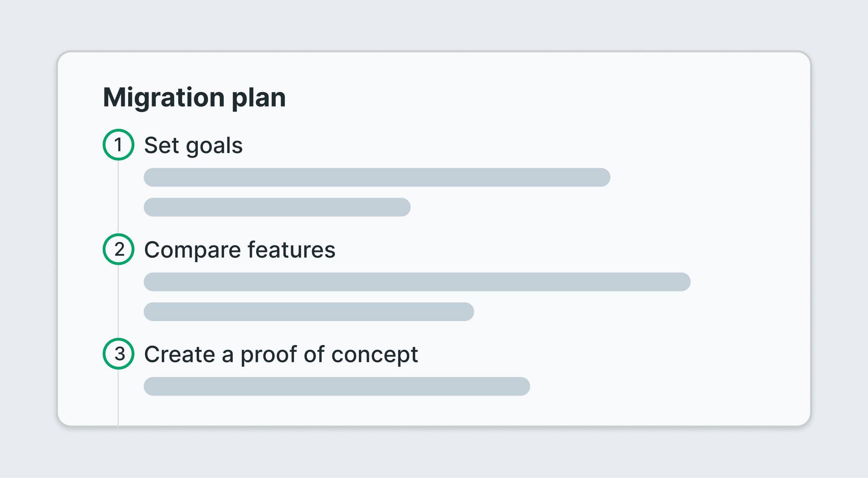Click second shorter placeholder line under Set goals
868x478 pixels.
click(277, 207)
